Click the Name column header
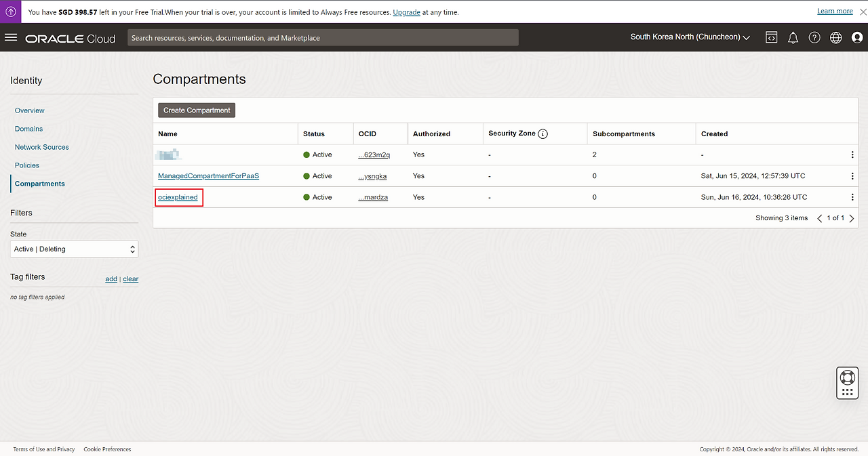The height and width of the screenshot is (456, 868). pos(167,134)
